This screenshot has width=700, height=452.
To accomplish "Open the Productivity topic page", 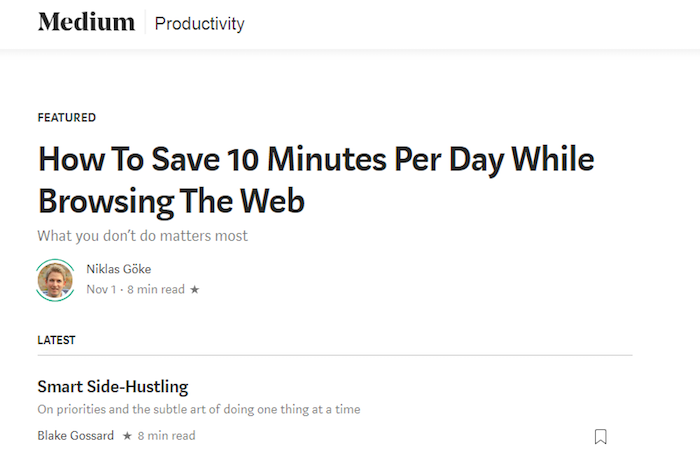I will coord(199,23).
